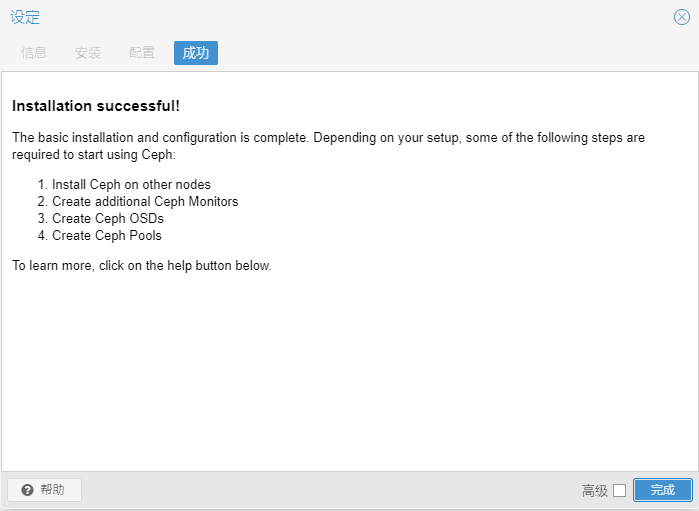Click the 'Installation successful!' heading

tap(96, 106)
